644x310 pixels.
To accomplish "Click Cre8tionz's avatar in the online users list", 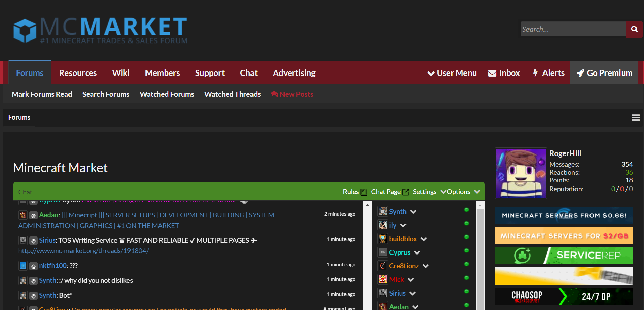I will 383,266.
